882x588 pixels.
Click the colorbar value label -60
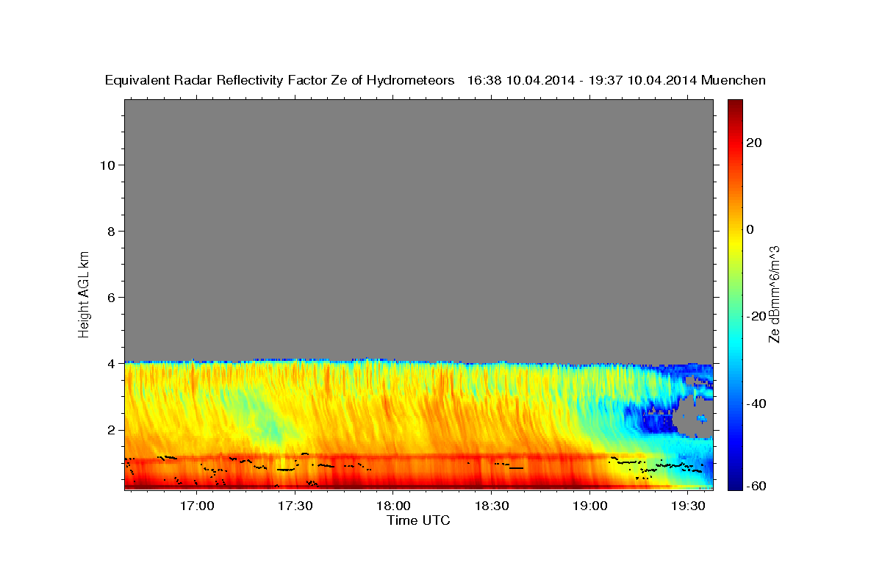tap(755, 485)
